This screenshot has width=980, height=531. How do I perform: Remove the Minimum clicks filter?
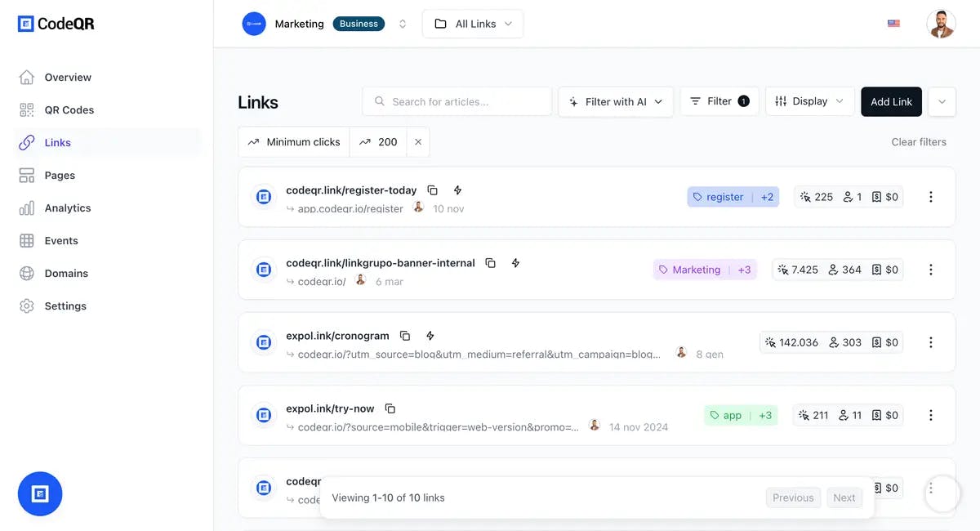coord(418,142)
